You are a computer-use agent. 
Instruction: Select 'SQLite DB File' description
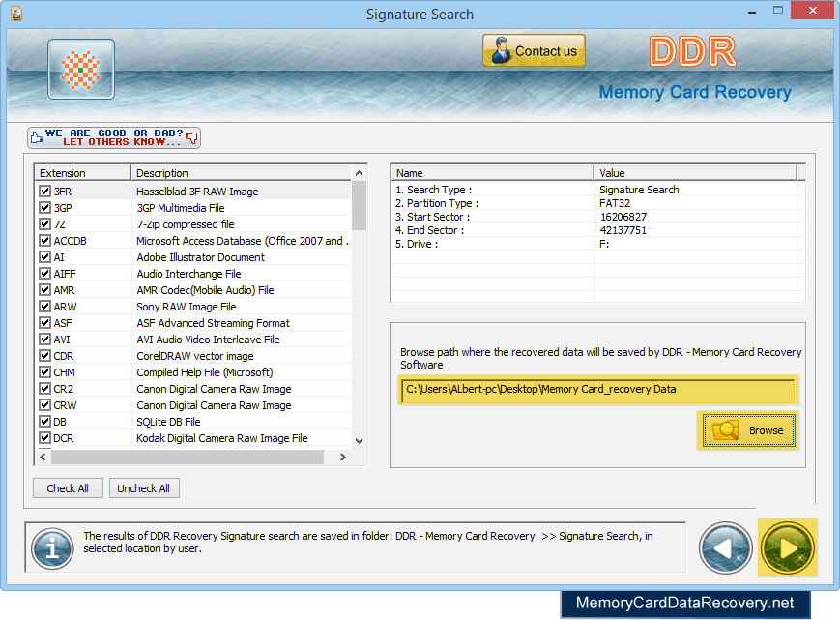click(x=168, y=422)
